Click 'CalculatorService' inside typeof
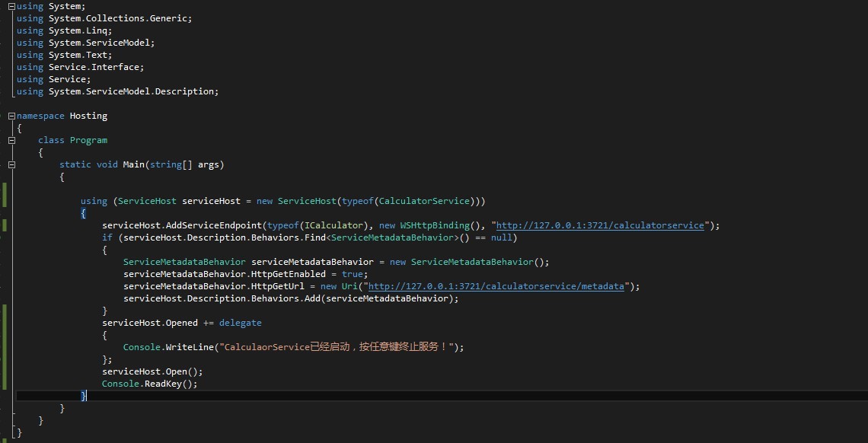Image resolution: width=868 pixels, height=443 pixels. [x=425, y=201]
